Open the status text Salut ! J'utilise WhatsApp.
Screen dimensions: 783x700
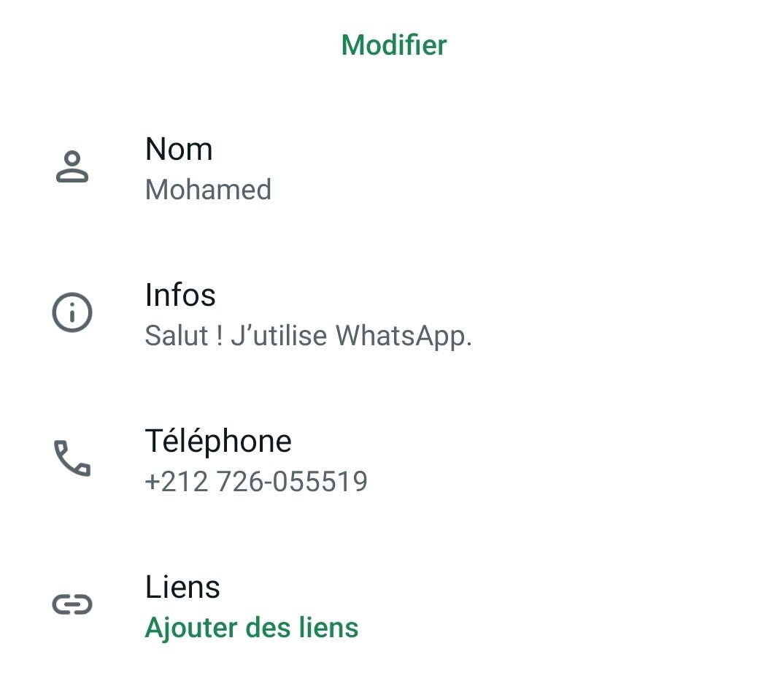(x=309, y=336)
